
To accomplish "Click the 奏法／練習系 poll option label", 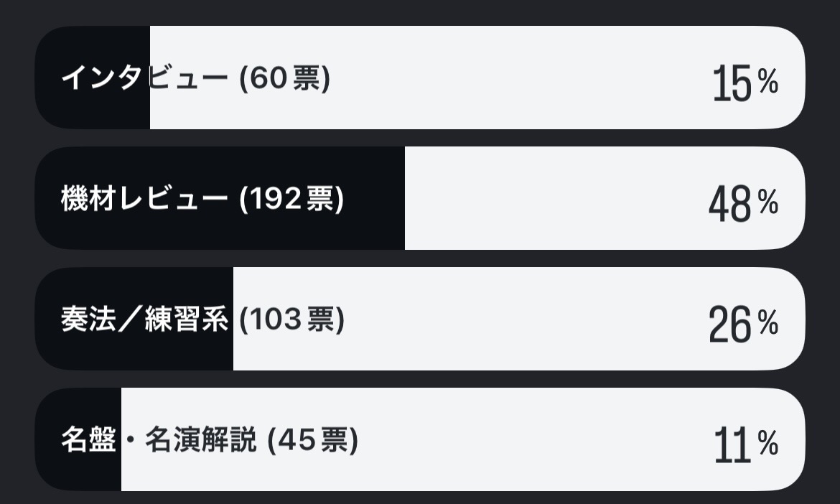I will pyautogui.click(x=144, y=319).
